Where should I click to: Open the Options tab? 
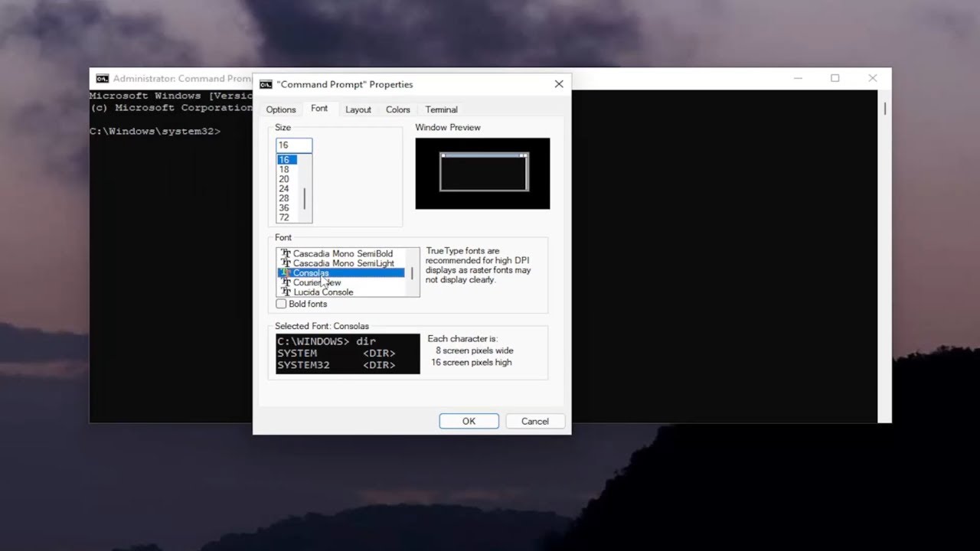point(281,109)
